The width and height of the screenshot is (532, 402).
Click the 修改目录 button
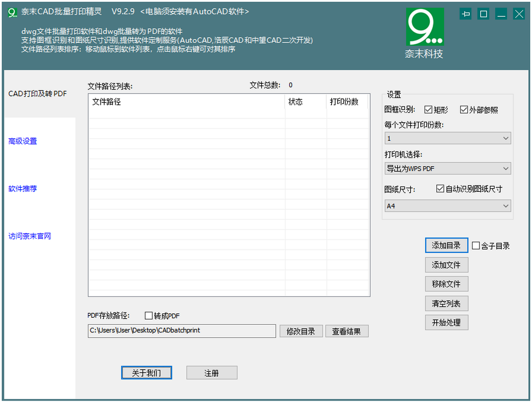pyautogui.click(x=301, y=331)
